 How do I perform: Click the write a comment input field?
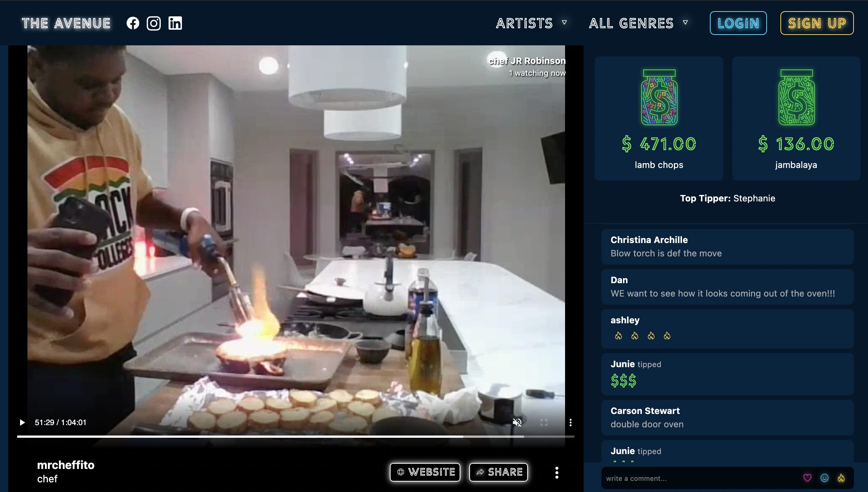(701, 478)
